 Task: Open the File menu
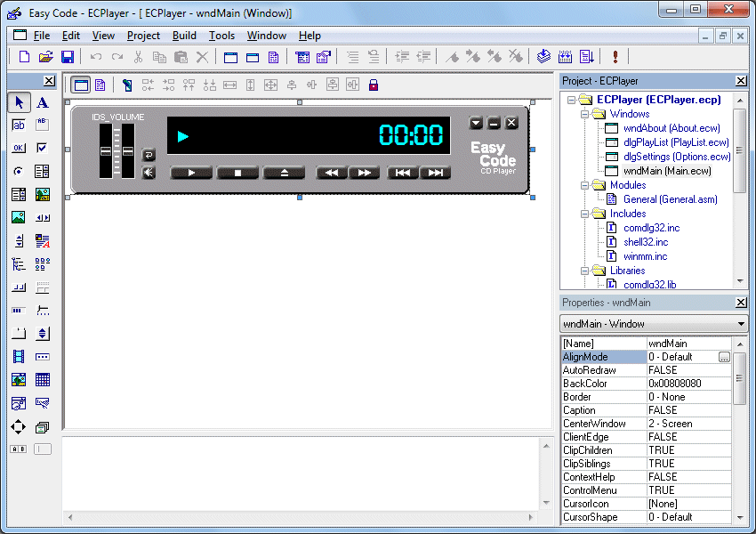(x=42, y=36)
